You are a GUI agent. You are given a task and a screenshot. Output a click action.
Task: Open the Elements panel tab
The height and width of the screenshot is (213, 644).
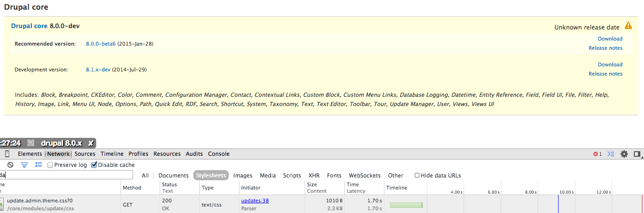point(30,154)
